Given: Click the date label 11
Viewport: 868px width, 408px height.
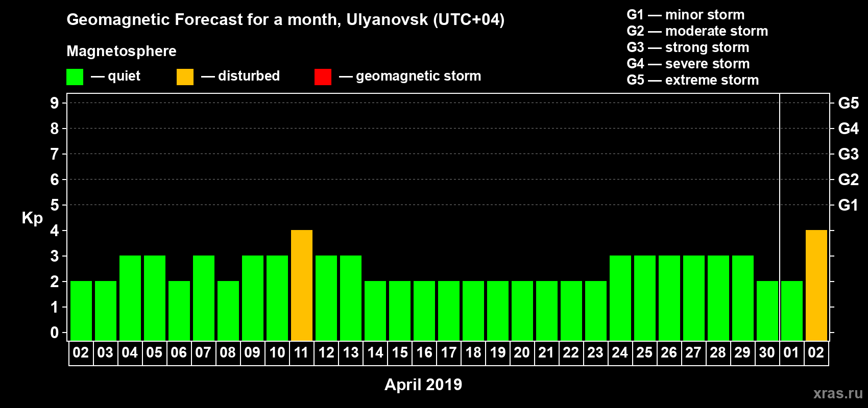Looking at the screenshot, I should click(x=301, y=353).
